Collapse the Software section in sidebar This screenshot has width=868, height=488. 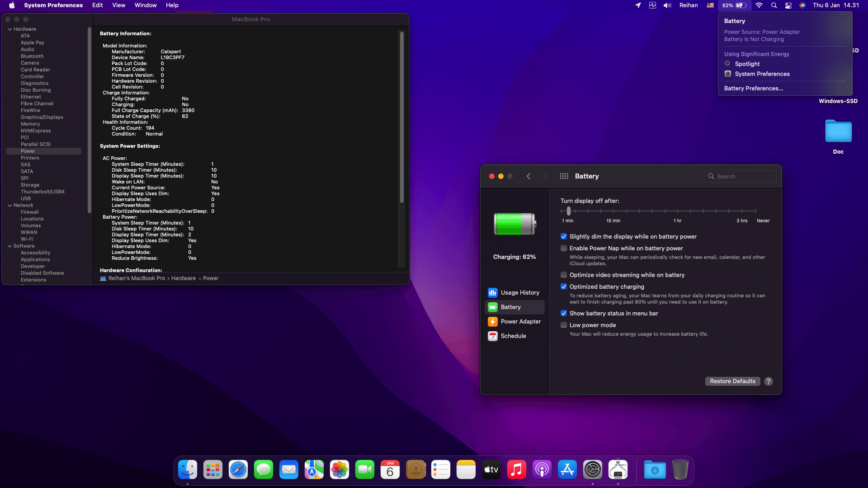pos(9,246)
